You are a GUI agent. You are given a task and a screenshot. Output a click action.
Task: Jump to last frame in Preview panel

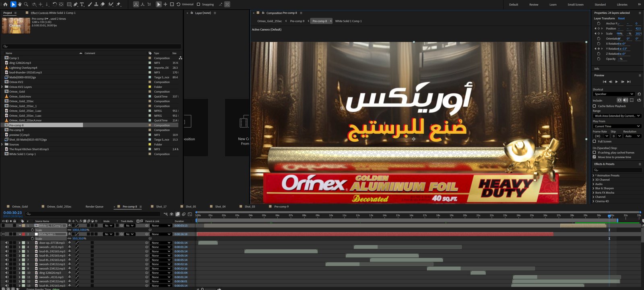(629, 82)
